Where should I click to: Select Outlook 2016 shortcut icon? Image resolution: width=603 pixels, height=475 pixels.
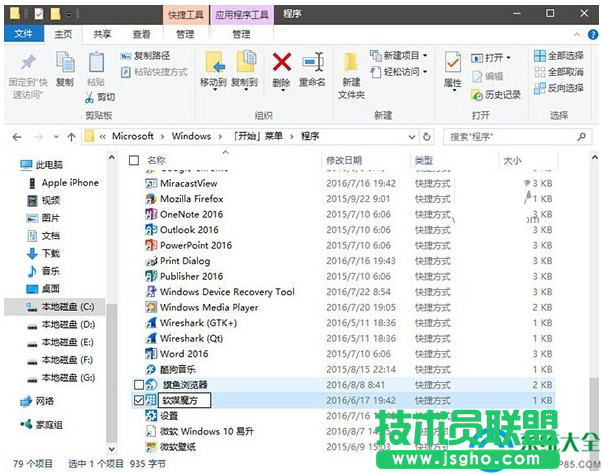pos(150,230)
